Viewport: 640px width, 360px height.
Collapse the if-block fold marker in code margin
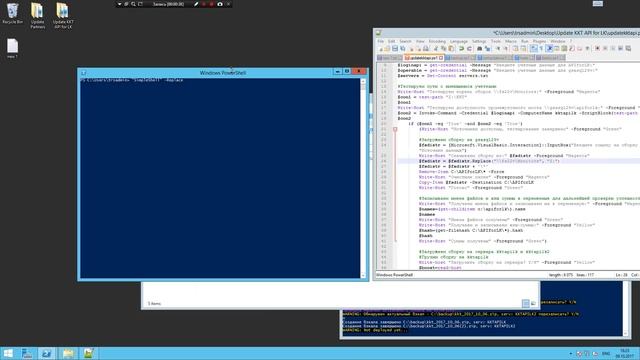pyautogui.click(x=395, y=129)
